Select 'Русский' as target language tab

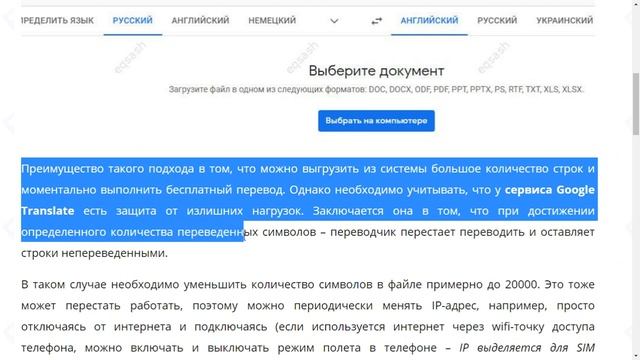[x=497, y=20]
